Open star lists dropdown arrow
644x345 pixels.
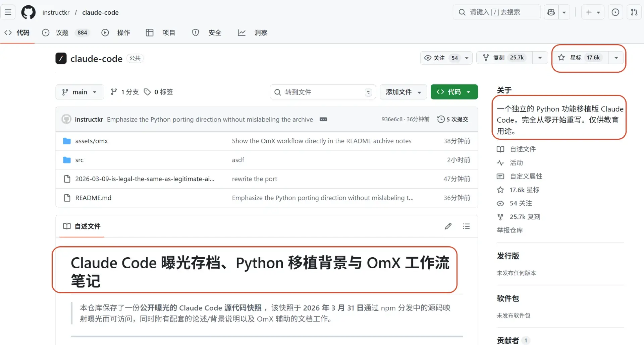tap(616, 58)
